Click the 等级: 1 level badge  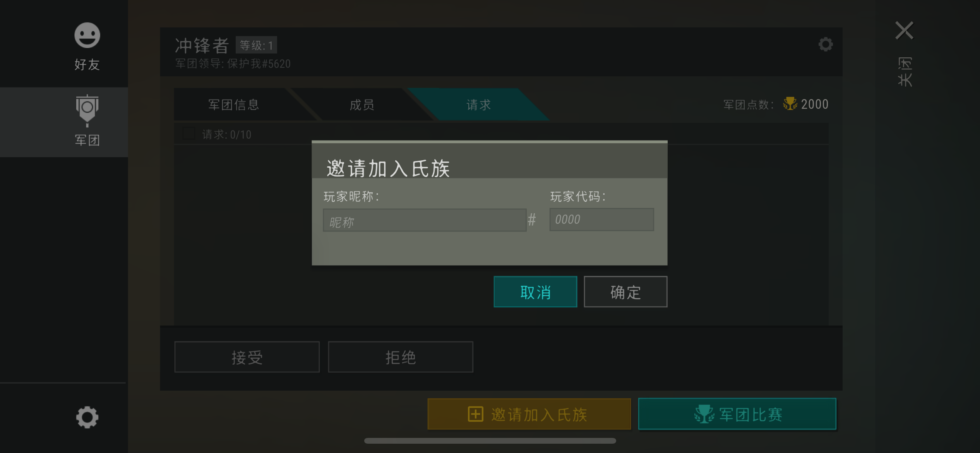pyautogui.click(x=256, y=45)
